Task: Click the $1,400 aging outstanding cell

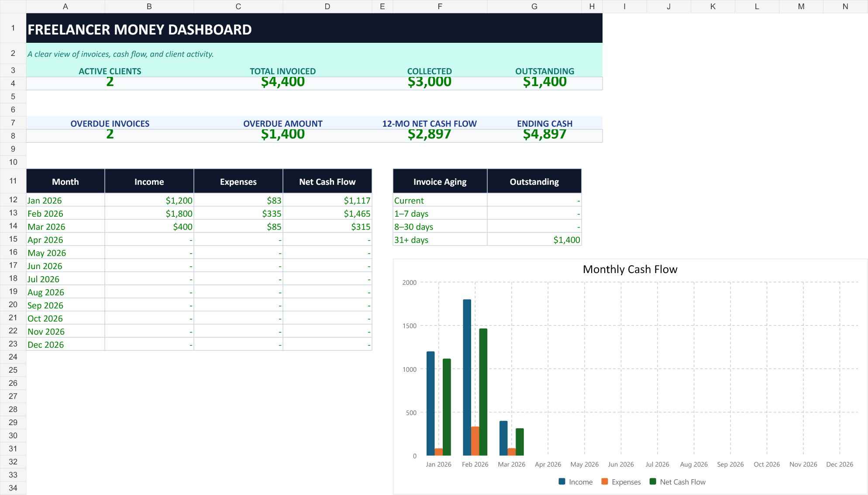Action: point(534,239)
